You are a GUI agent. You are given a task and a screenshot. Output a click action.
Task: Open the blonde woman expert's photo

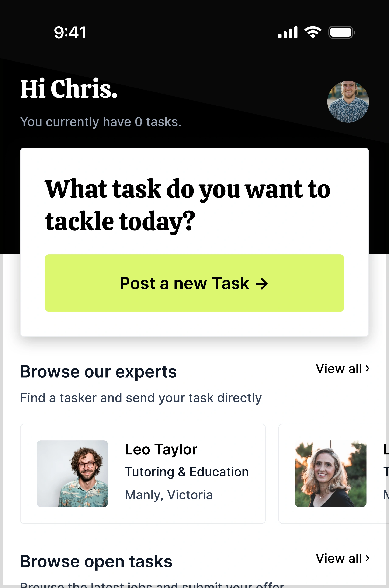(x=330, y=474)
